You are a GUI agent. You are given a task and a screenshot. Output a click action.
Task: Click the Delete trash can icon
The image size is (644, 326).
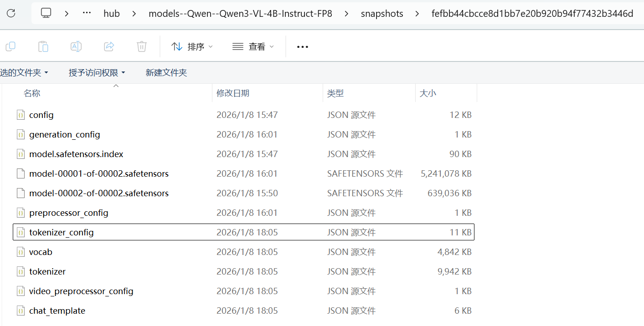click(x=142, y=46)
